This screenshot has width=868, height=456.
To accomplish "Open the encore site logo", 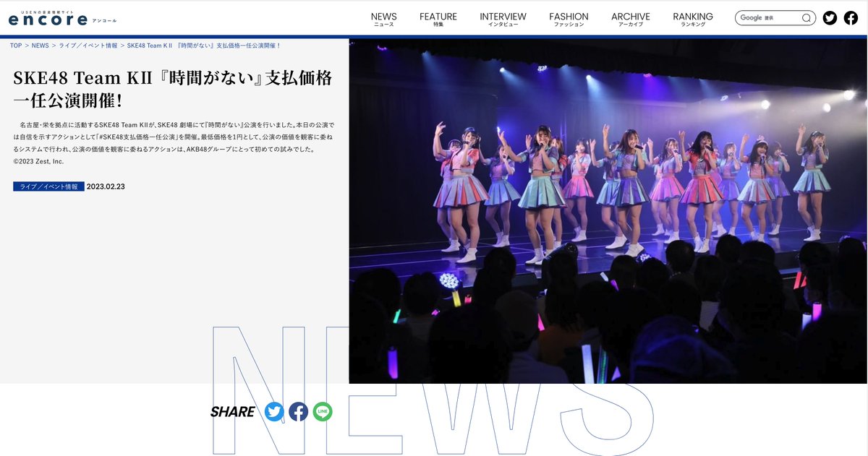I will click(62, 18).
